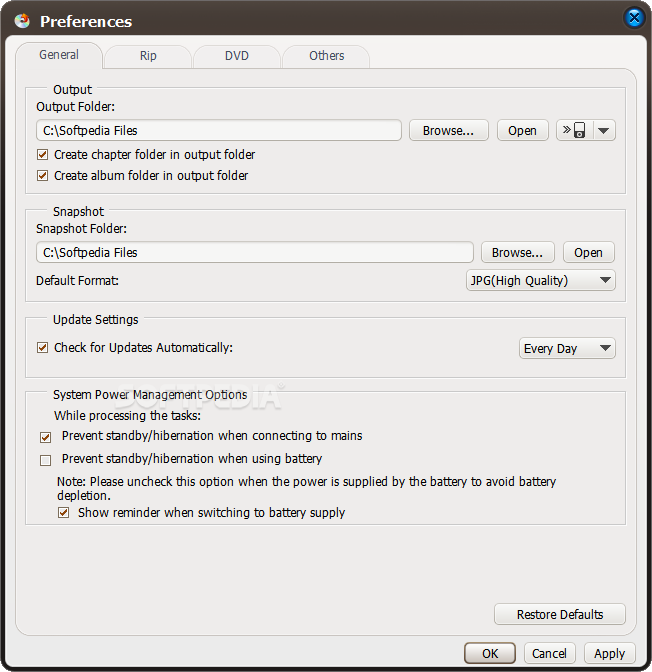The width and height of the screenshot is (652, 672).
Task: Click the app logo in title bar
Action: click(22, 21)
